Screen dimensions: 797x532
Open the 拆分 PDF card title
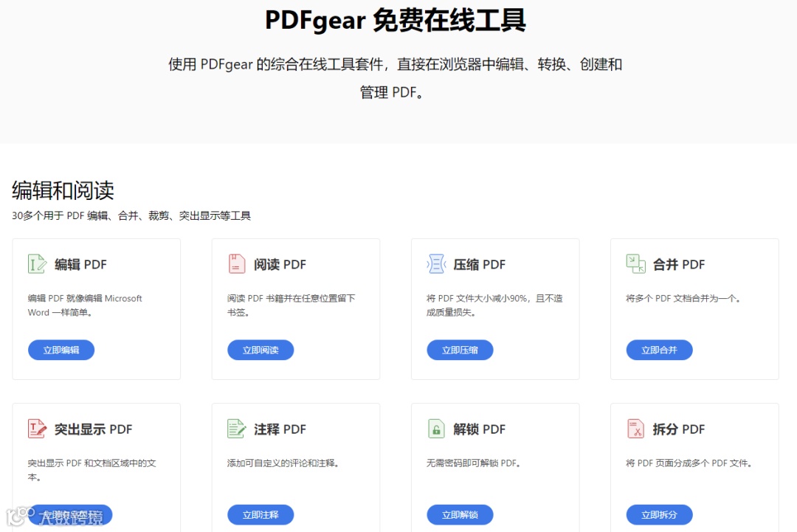pyautogui.click(x=679, y=429)
